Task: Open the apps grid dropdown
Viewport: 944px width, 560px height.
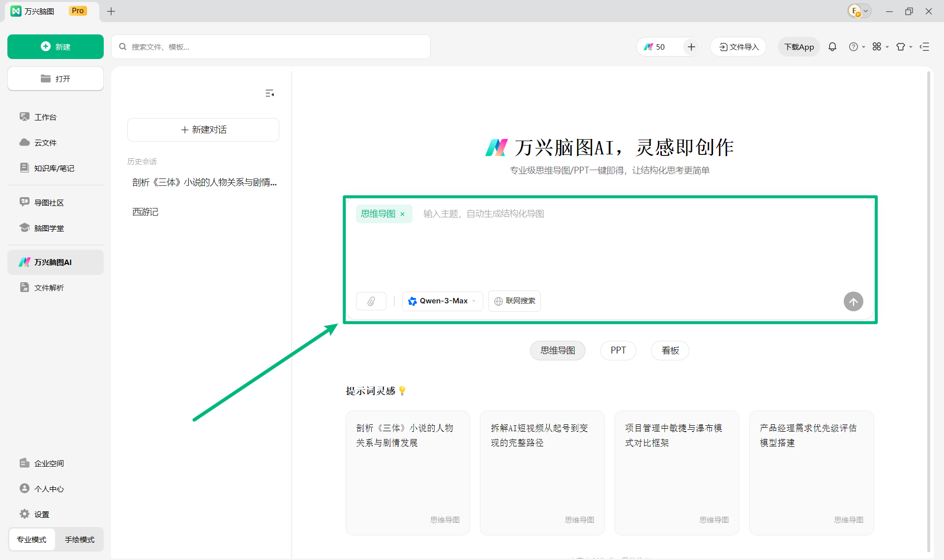Action: [x=880, y=47]
